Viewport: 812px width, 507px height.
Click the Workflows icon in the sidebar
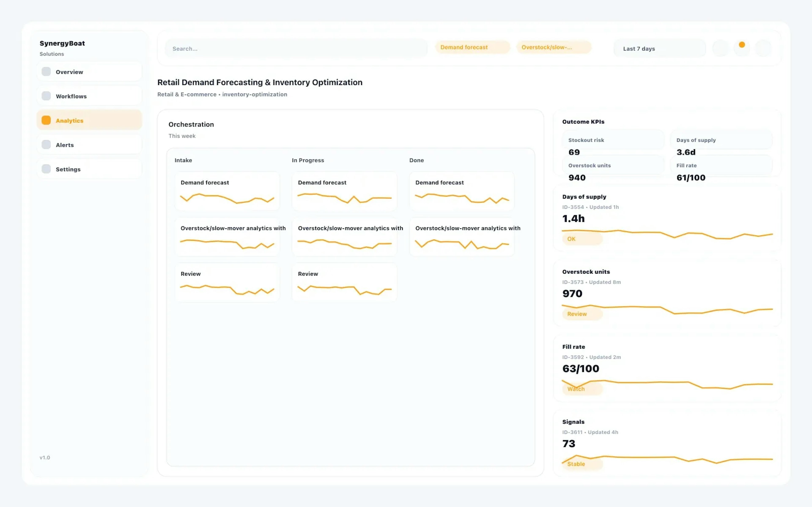click(46, 95)
